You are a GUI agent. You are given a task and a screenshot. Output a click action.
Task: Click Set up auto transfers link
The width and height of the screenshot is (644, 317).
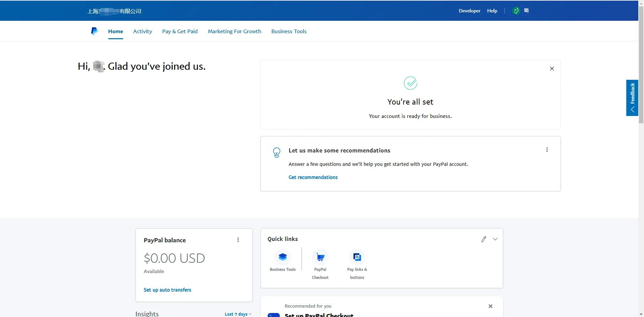167,290
